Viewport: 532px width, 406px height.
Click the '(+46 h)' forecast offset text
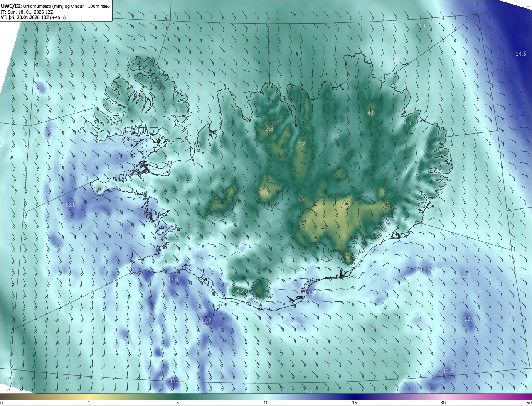click(58, 17)
